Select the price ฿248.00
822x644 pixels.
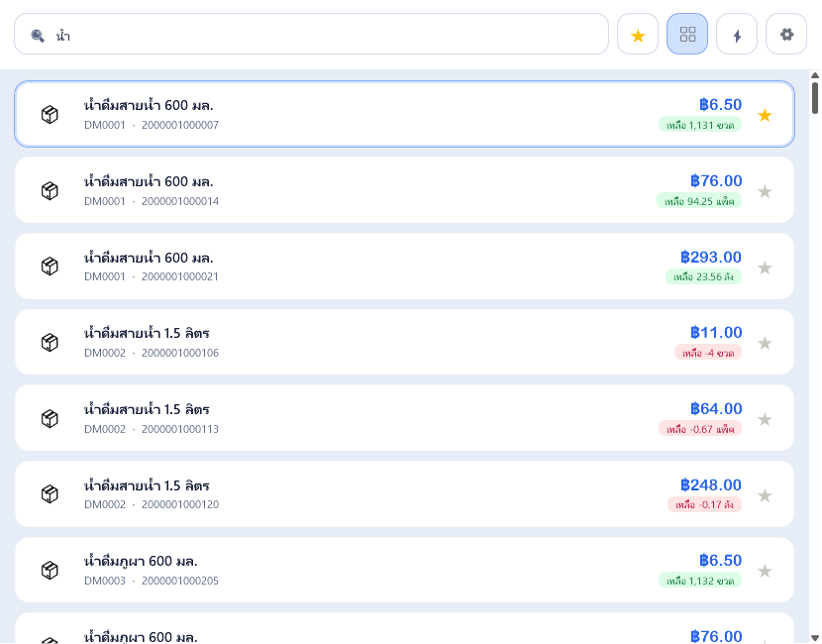click(x=711, y=485)
